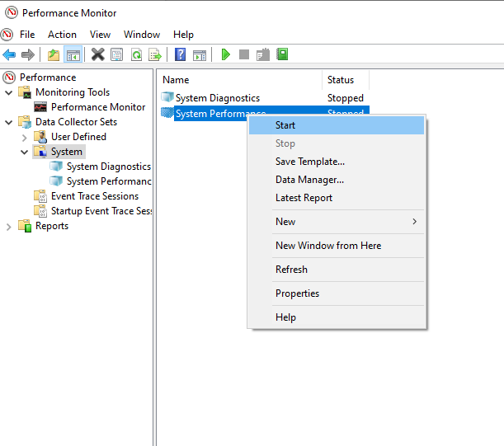504x446 pixels.
Task: Select Event Trace Sessions label in tree
Action: point(95,196)
